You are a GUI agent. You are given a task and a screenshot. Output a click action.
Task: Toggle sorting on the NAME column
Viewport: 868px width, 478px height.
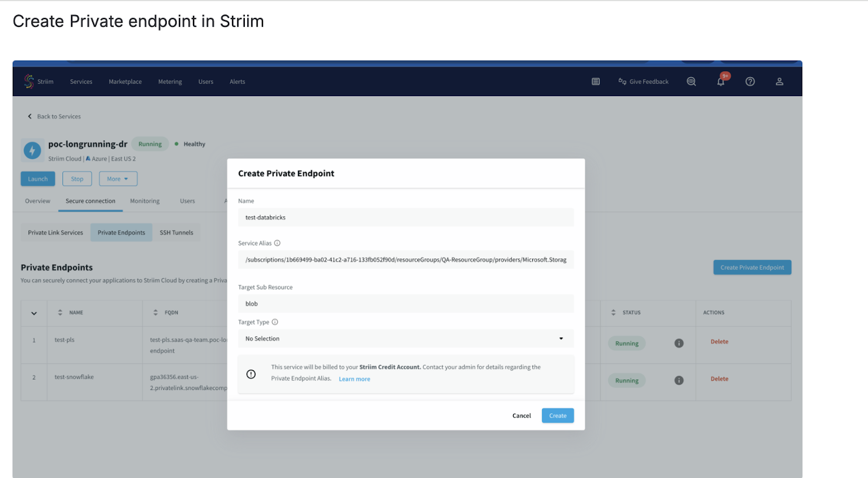pyautogui.click(x=61, y=312)
